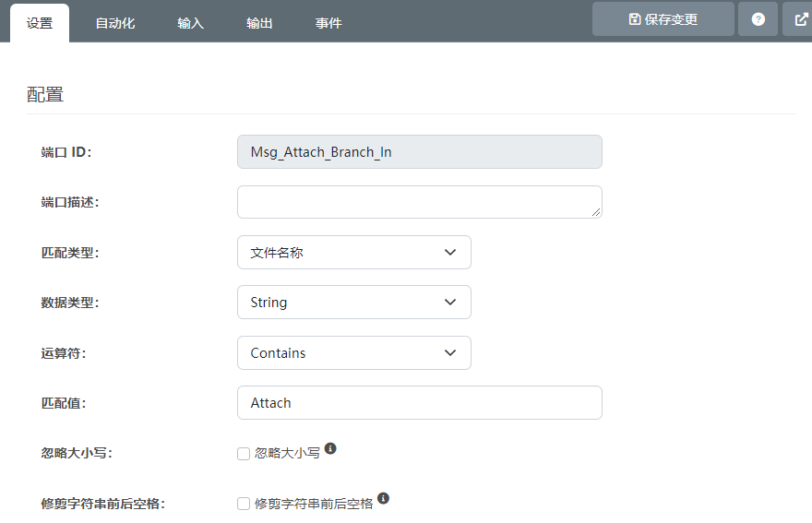Viewport: 812px width, 523px height.
Task: Switch to the 自动化 tab
Action: click(115, 23)
